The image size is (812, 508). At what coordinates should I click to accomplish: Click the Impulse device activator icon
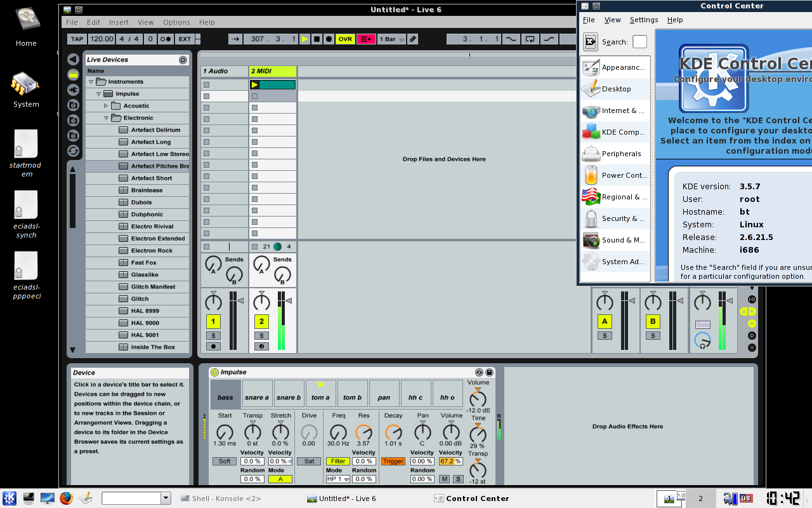click(214, 372)
